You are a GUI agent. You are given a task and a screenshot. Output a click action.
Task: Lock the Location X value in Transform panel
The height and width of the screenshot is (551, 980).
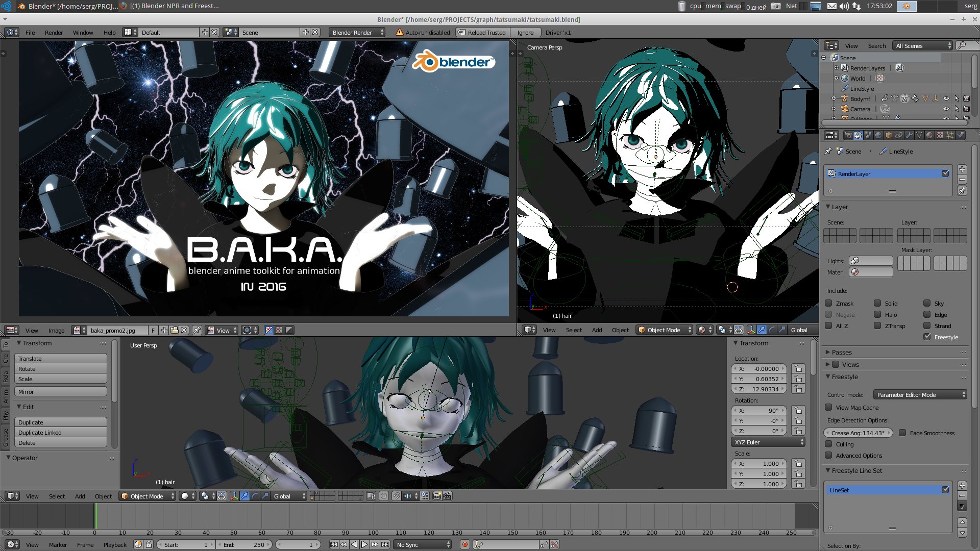(798, 368)
